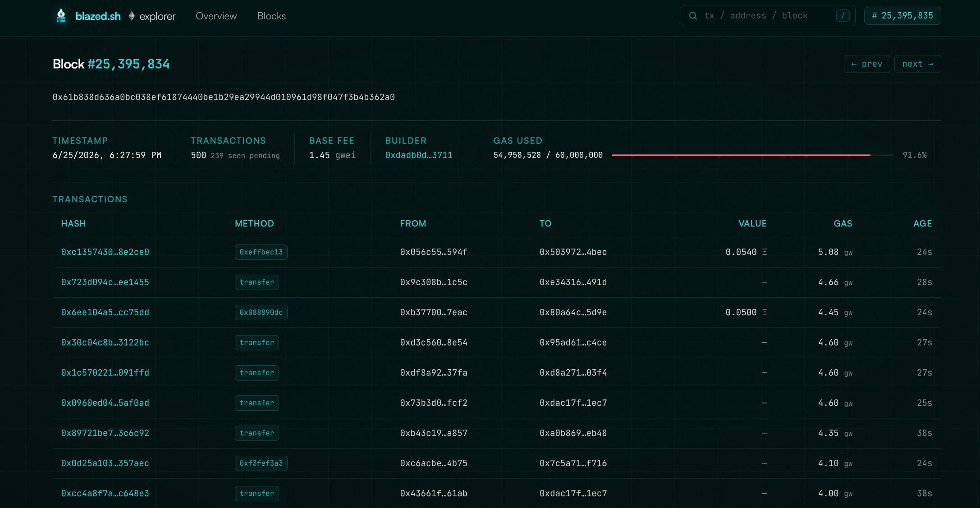Click the slash shortcut badge in search
This screenshot has height=508, width=980.
(x=843, y=16)
